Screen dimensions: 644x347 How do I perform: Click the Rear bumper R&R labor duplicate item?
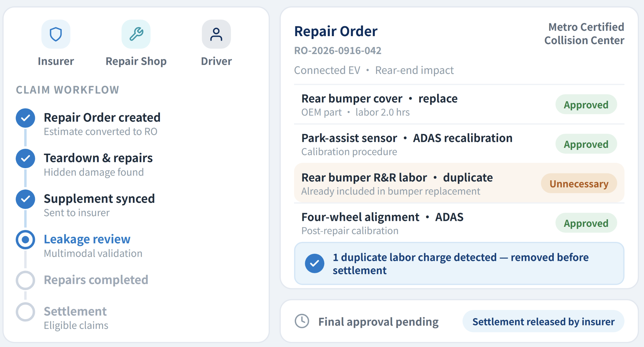click(x=459, y=183)
